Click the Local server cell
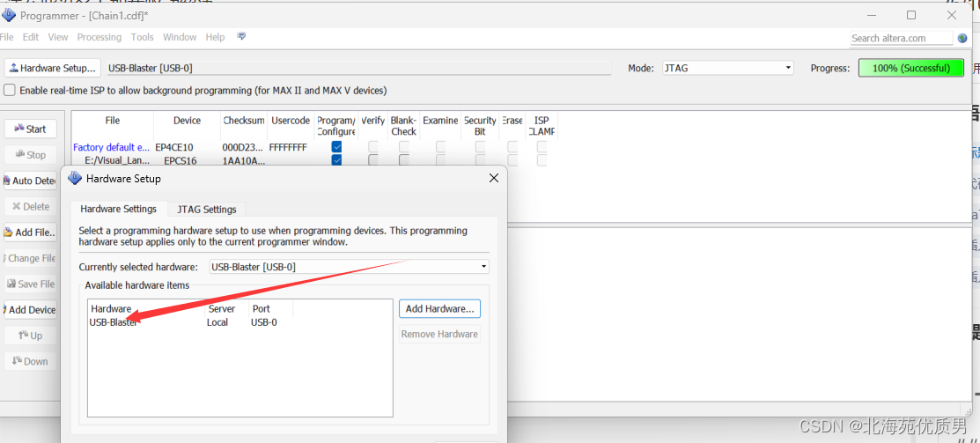The width and height of the screenshot is (980, 443). point(217,322)
